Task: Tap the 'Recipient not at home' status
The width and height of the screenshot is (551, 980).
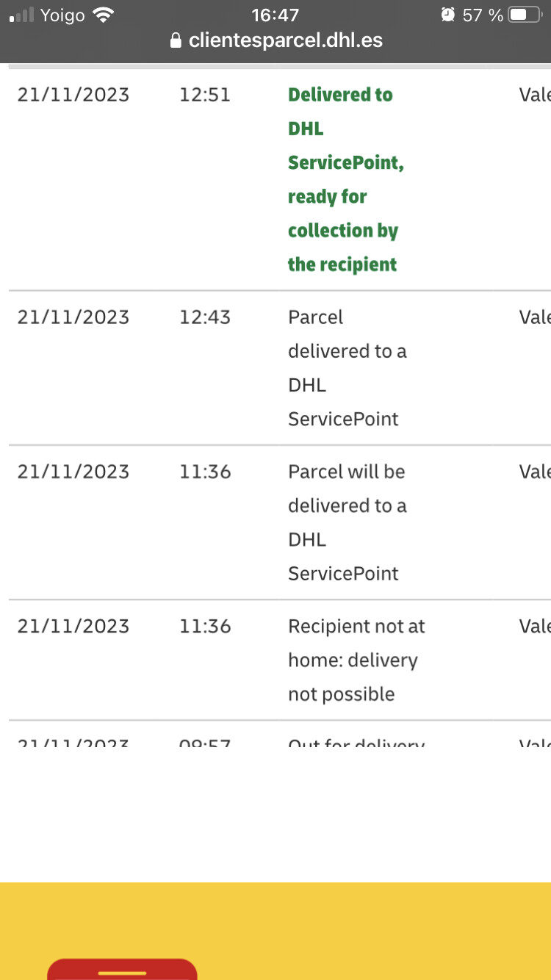Action: (x=356, y=660)
